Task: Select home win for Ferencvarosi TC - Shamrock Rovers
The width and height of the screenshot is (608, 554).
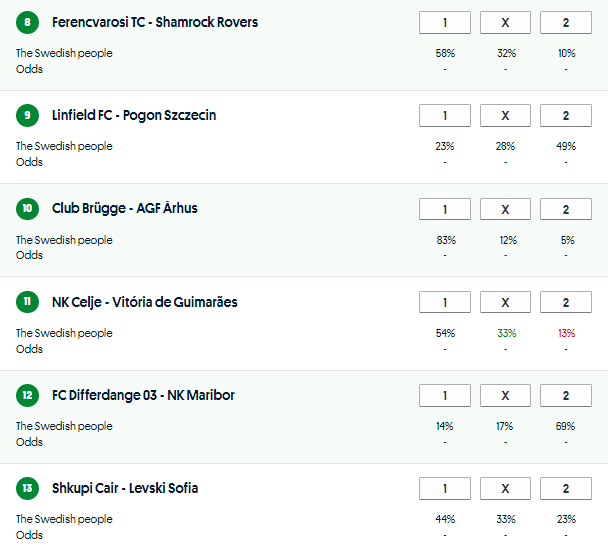Action: (445, 23)
